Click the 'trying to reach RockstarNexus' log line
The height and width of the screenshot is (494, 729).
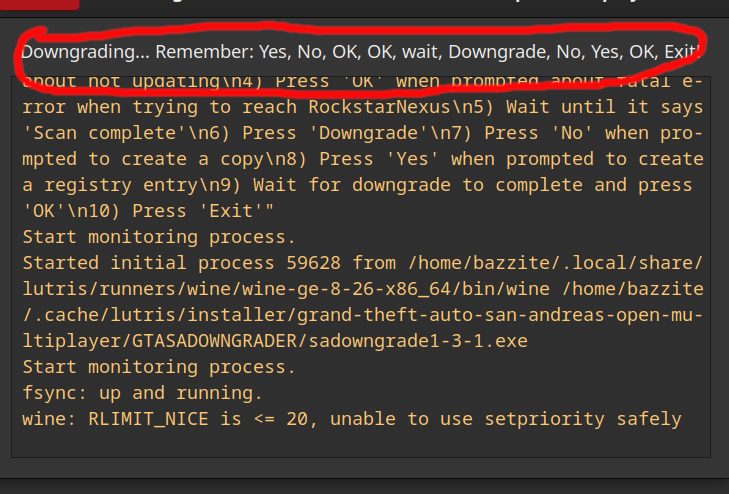(x=363, y=107)
